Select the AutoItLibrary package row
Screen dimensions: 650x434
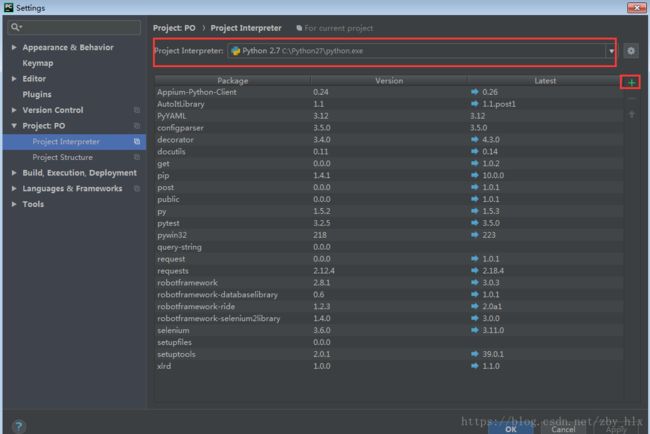(x=389, y=104)
